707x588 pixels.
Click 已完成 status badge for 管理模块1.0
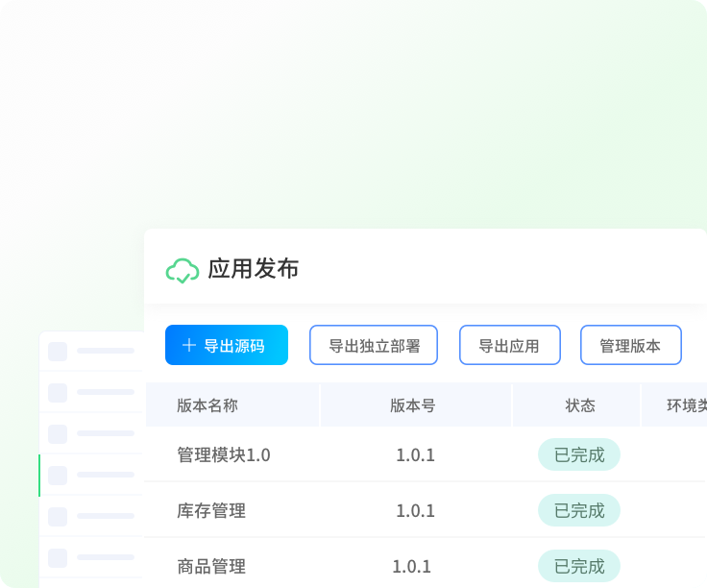click(x=579, y=454)
